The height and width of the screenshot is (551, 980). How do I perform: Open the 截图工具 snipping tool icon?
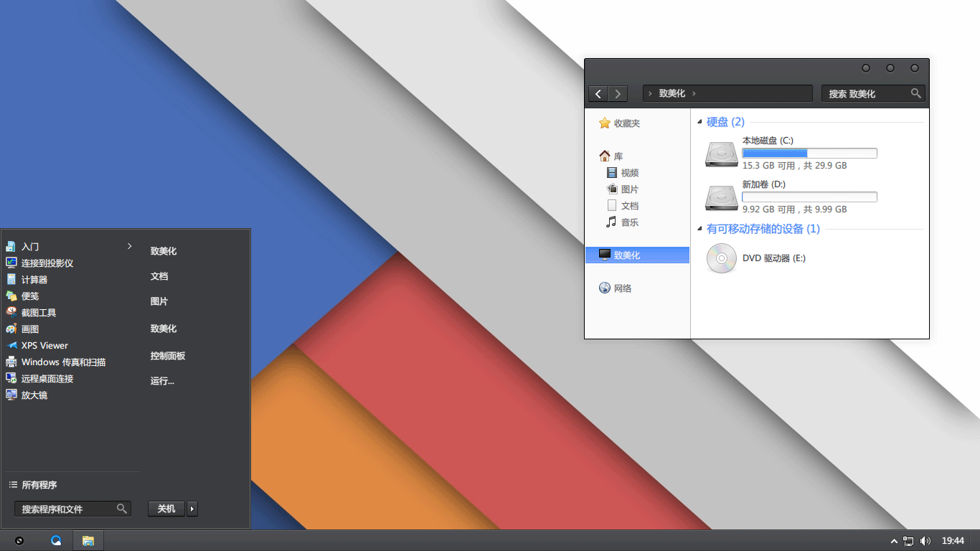click(11, 313)
